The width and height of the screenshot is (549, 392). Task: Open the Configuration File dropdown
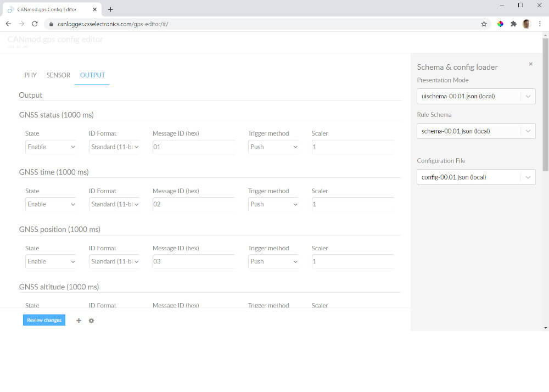pos(475,177)
